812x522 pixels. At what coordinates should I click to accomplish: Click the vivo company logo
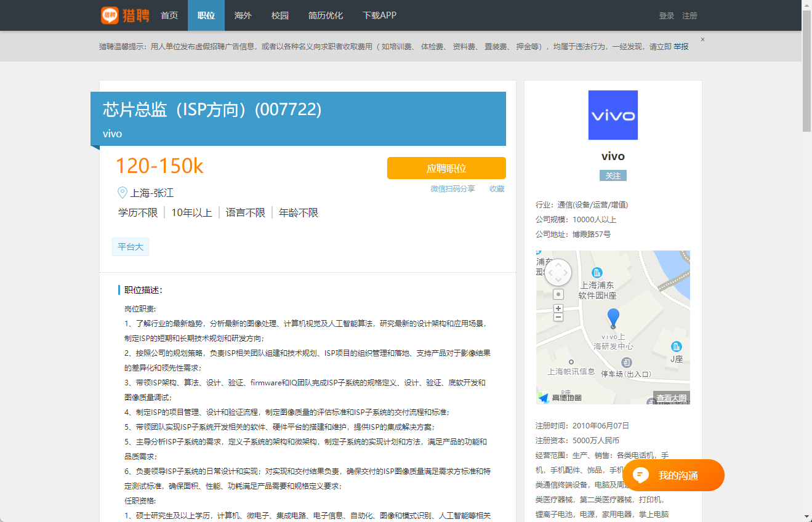pos(613,114)
